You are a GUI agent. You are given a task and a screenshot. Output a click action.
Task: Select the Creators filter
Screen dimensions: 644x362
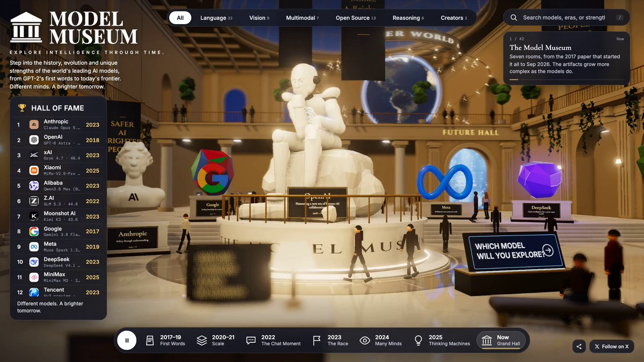coord(454,18)
